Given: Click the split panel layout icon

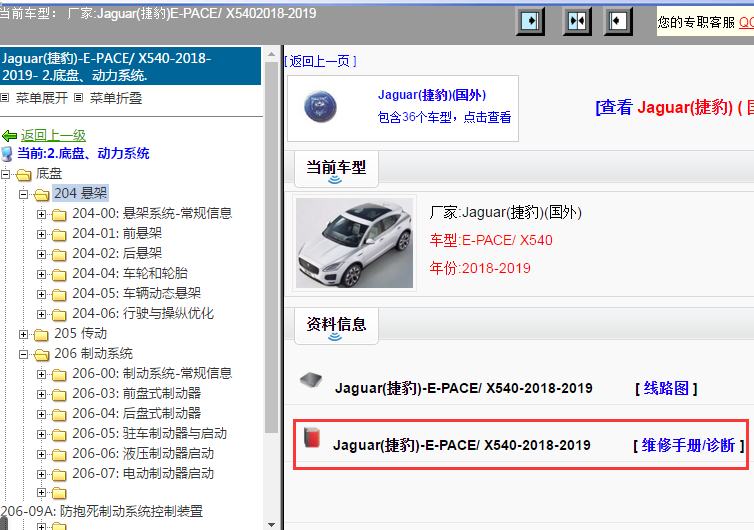Looking at the screenshot, I should pos(577,21).
